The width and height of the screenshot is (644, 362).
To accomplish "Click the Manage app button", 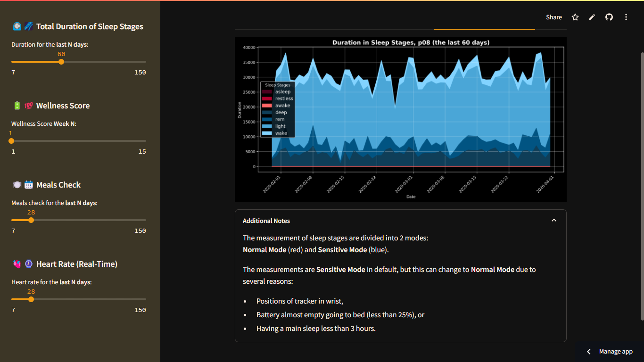I will pos(610,352).
